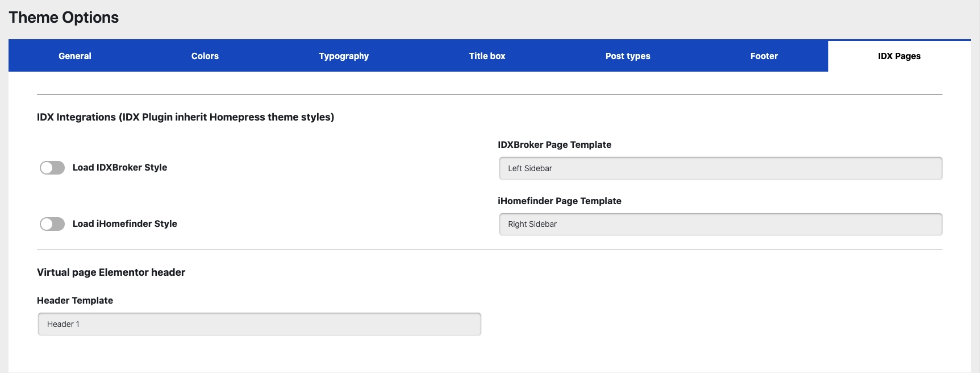Enable the Load IDXBroker Style toggle

coord(52,168)
